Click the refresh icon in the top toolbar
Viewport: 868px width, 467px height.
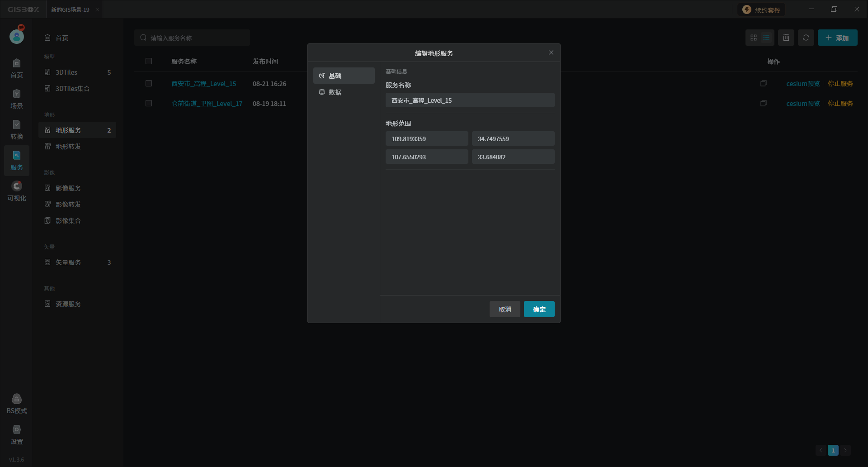click(x=806, y=38)
